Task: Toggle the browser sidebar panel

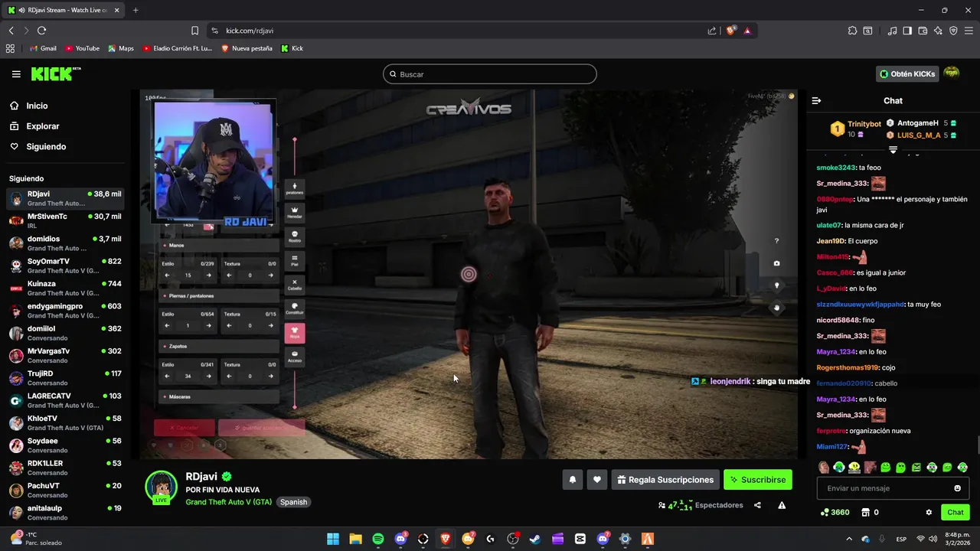Action: 907,31
